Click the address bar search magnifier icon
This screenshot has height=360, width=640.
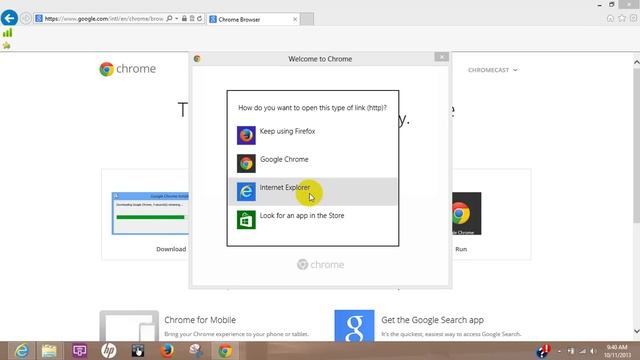pos(169,18)
